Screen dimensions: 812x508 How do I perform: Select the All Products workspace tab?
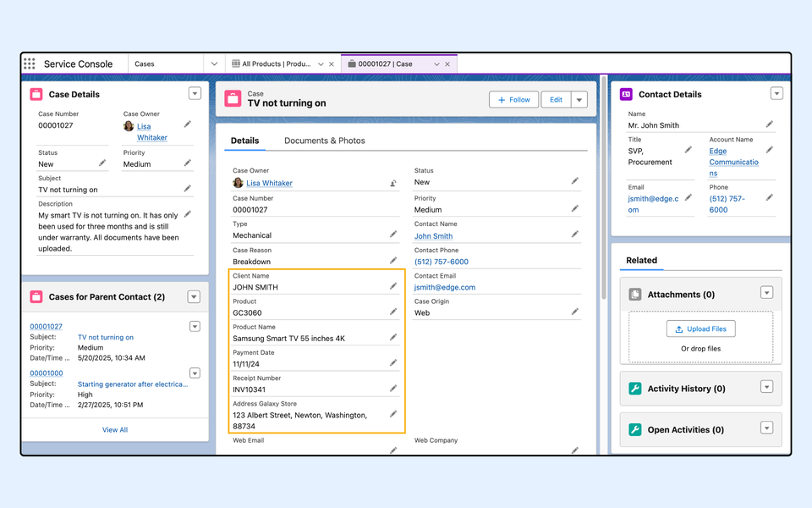(x=276, y=63)
